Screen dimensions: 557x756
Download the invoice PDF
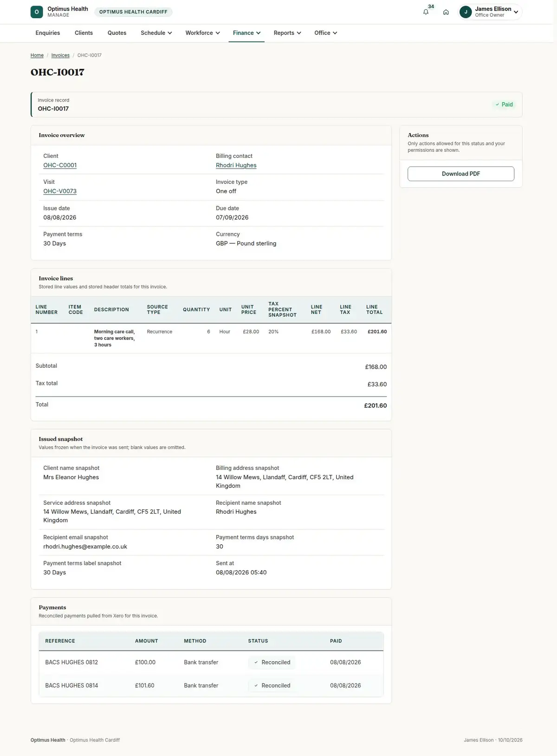[461, 174]
